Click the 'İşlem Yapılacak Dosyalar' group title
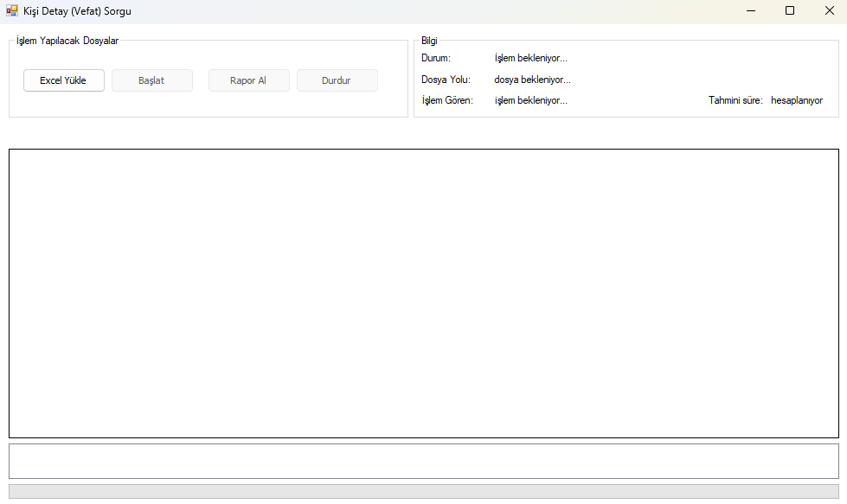The image size is (847, 504). [x=67, y=41]
